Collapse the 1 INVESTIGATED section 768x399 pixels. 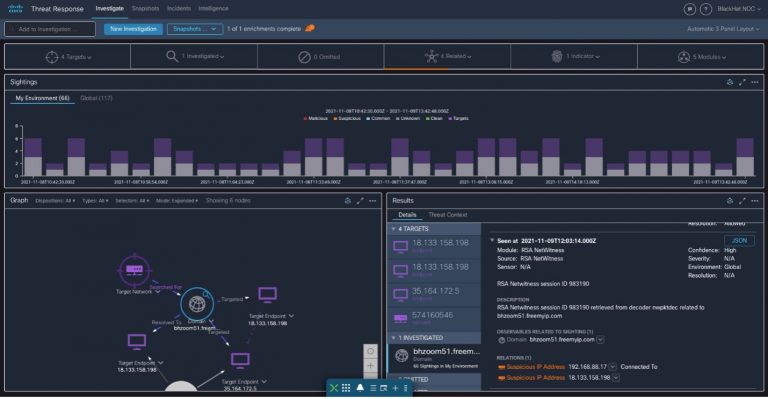coord(393,338)
